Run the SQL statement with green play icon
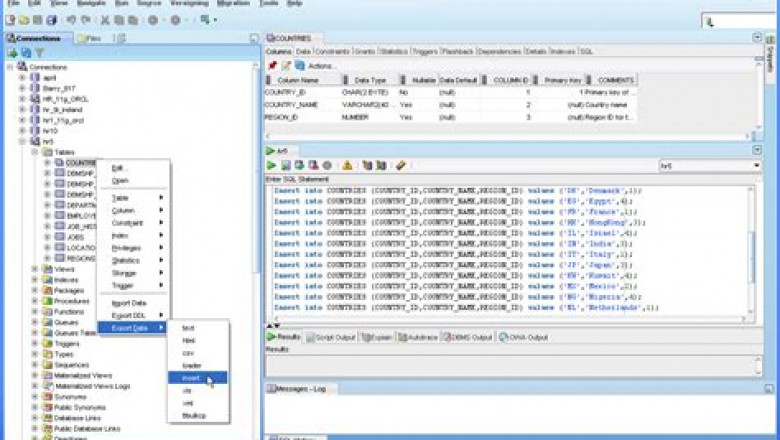 [270, 165]
